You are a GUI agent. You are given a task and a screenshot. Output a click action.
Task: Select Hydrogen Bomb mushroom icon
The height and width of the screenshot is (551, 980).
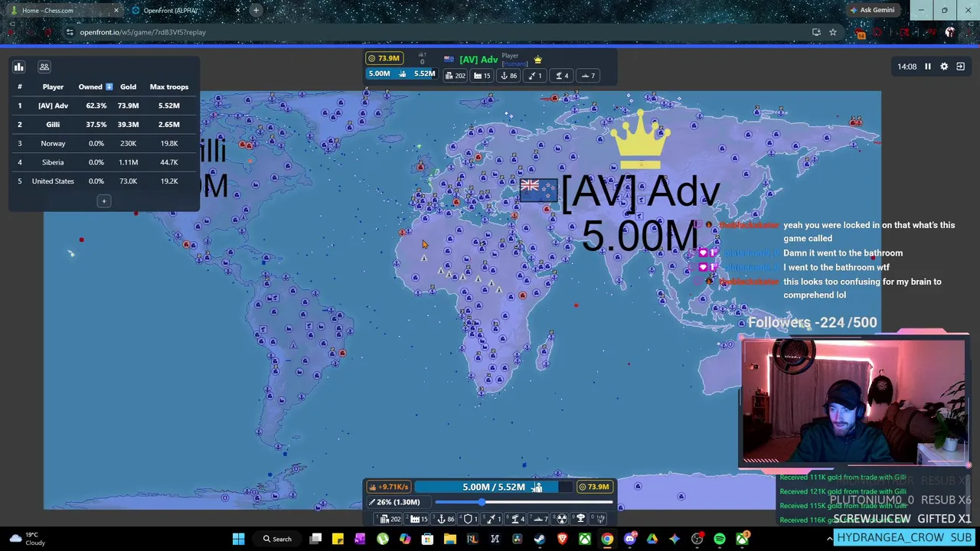tap(580, 519)
